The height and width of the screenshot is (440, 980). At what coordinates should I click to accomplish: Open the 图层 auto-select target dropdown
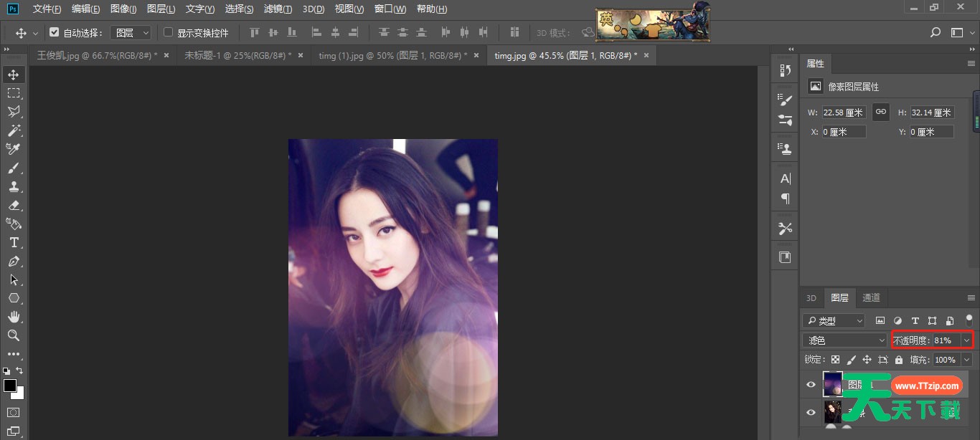(131, 33)
